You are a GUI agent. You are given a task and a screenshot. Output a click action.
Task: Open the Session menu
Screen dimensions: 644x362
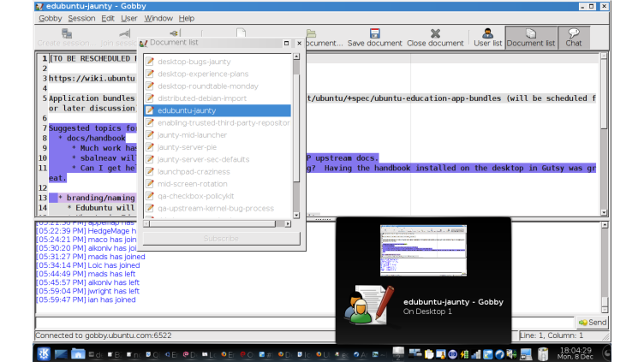pyautogui.click(x=81, y=19)
